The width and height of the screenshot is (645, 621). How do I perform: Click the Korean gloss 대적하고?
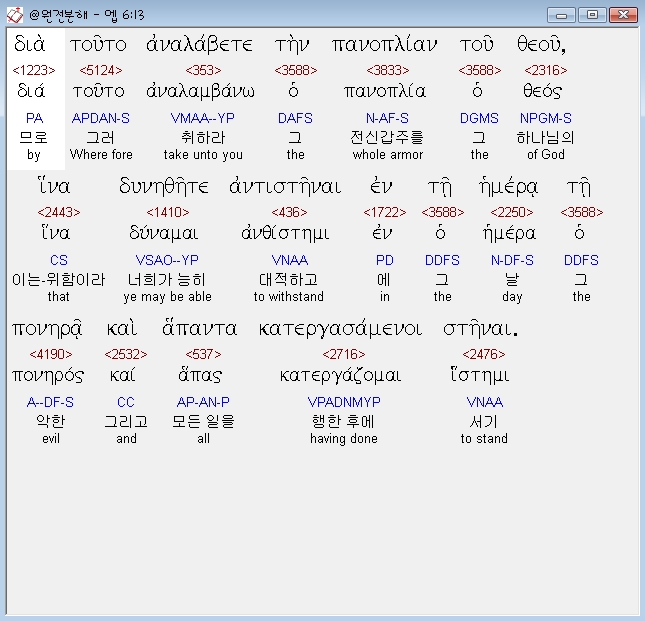coord(288,280)
